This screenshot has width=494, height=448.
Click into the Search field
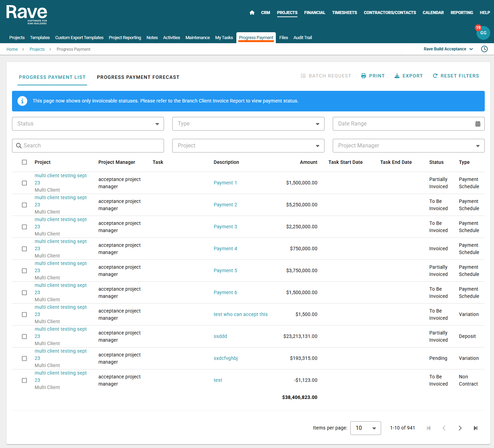88,146
